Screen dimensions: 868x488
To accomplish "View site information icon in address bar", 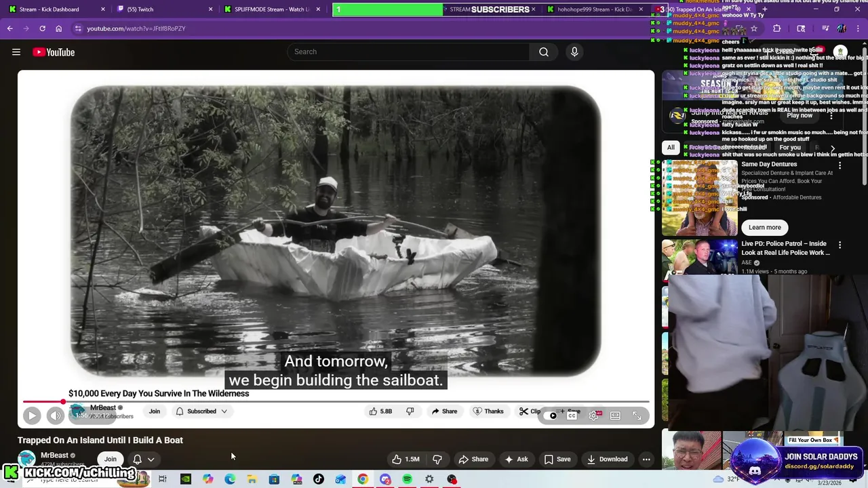I will (x=79, y=28).
